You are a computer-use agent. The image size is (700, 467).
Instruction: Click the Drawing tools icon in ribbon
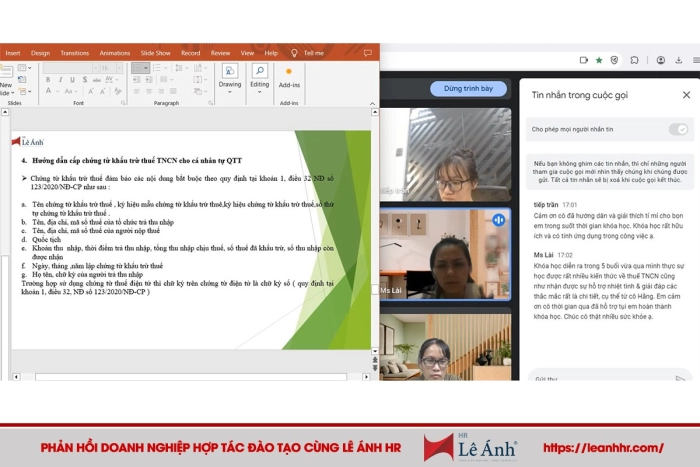pos(229,73)
